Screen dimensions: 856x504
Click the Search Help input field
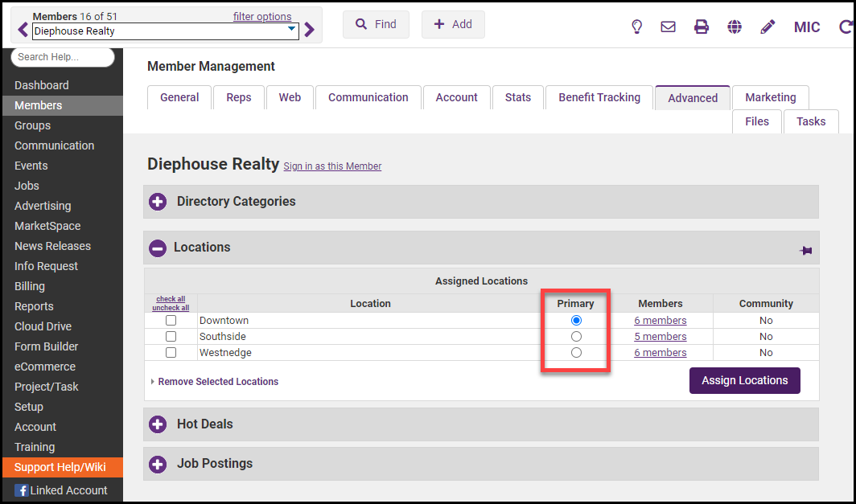tap(63, 57)
